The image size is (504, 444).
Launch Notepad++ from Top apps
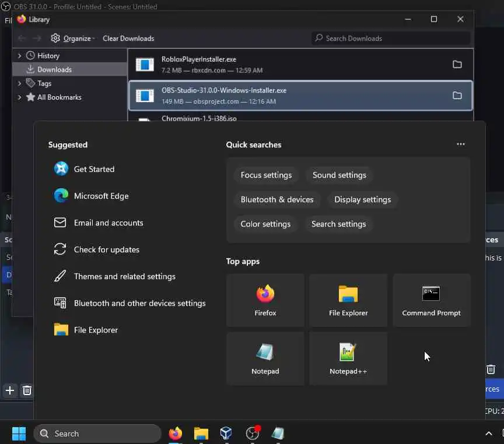coord(348,358)
